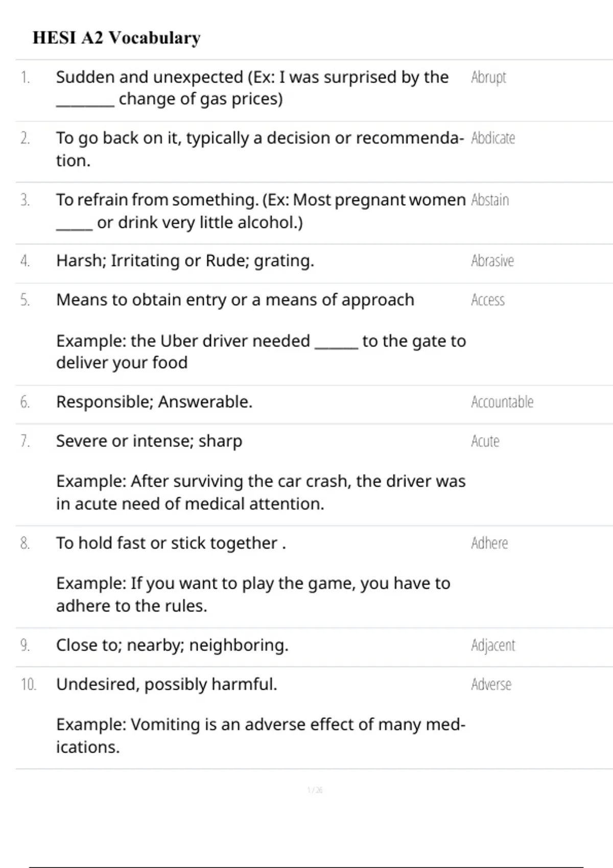Click the HESI A2 Vocabulary title
This screenshot has width=613, height=868.
tap(116, 38)
